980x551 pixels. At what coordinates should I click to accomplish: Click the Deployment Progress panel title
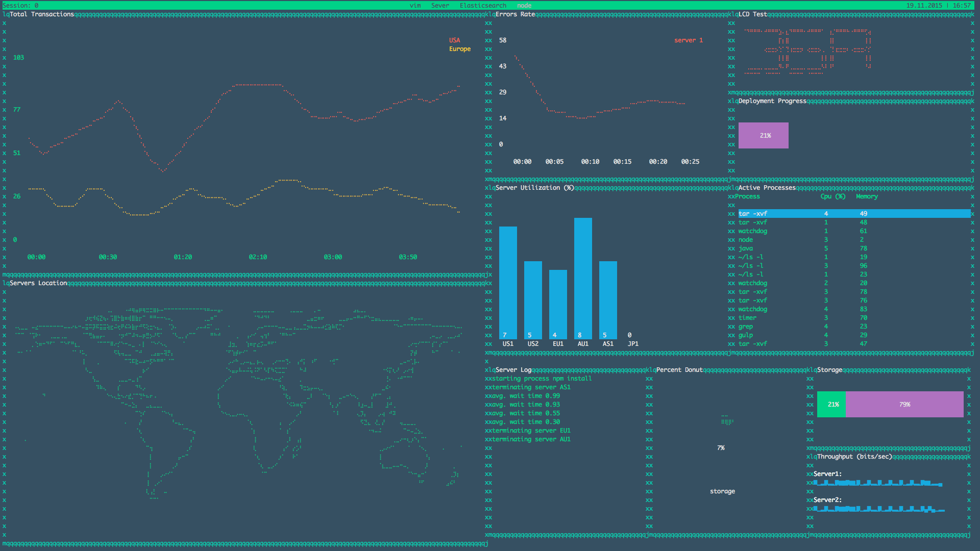click(x=772, y=101)
